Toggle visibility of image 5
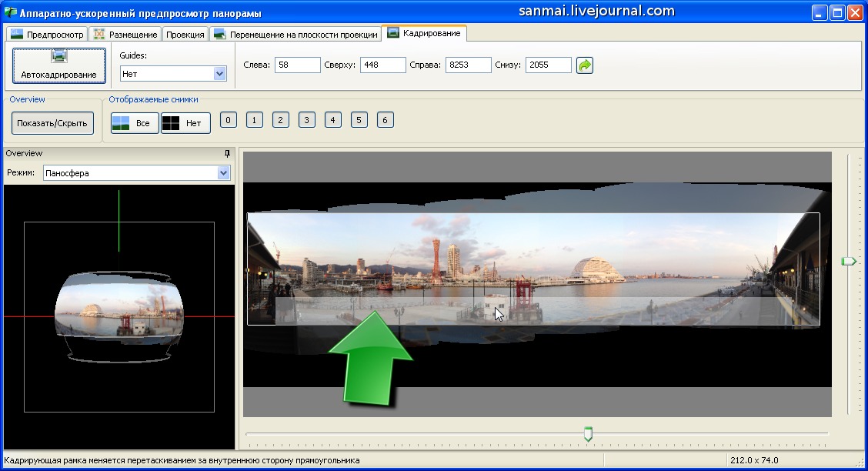 (359, 120)
